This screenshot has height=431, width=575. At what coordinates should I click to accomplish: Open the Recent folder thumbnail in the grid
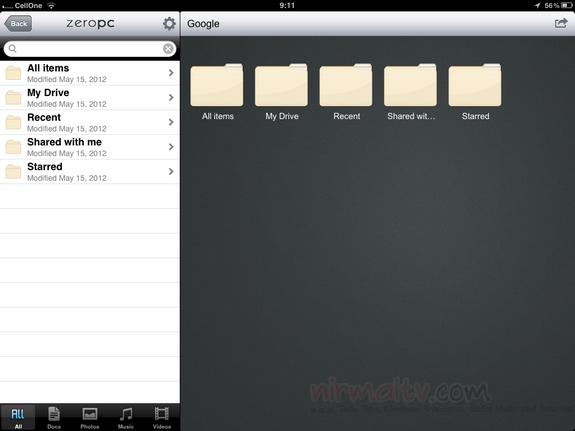click(346, 85)
